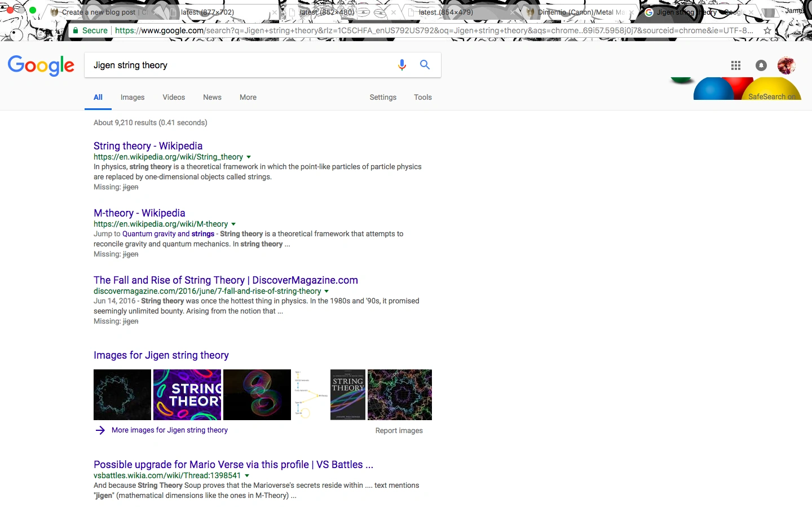Open the dark green ring string image thumbnail

(x=122, y=395)
